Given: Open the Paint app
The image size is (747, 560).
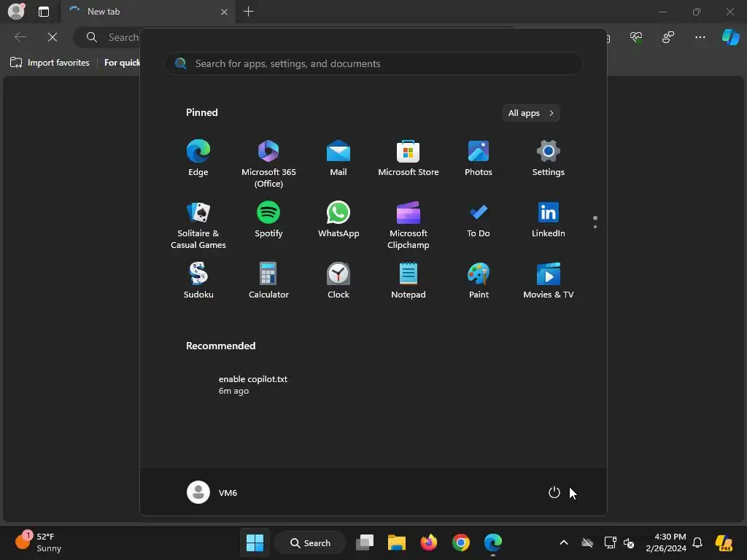Looking at the screenshot, I should pyautogui.click(x=479, y=281).
